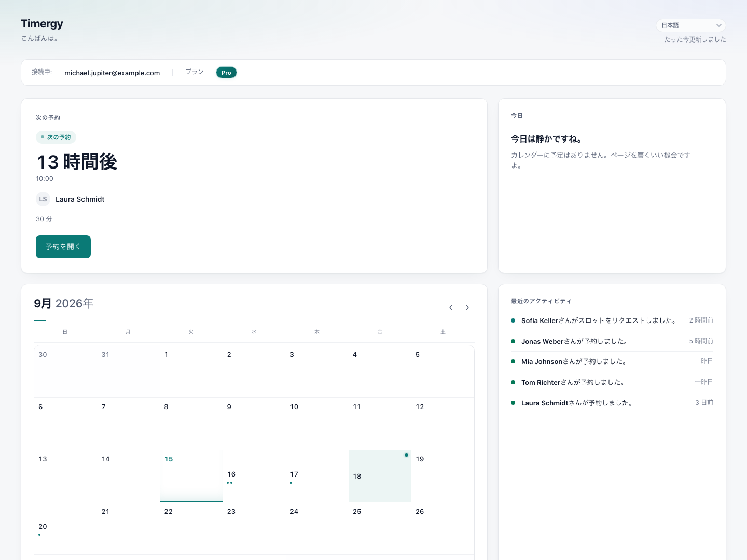Open the 日本語 language dropdown
747x560 pixels.
(x=691, y=25)
